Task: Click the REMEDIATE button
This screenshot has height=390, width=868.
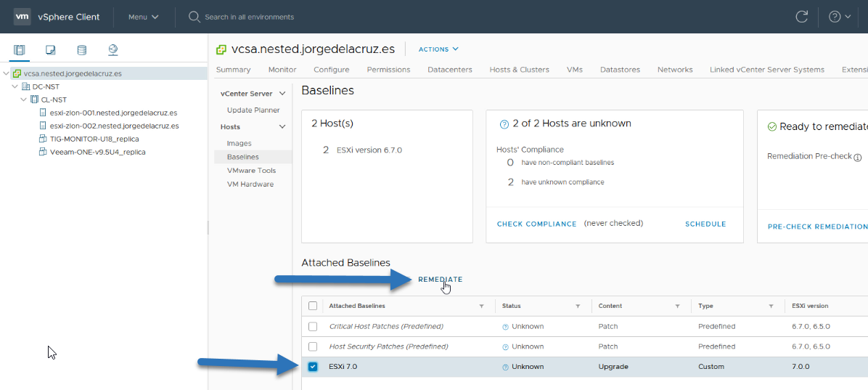Action: tap(440, 279)
